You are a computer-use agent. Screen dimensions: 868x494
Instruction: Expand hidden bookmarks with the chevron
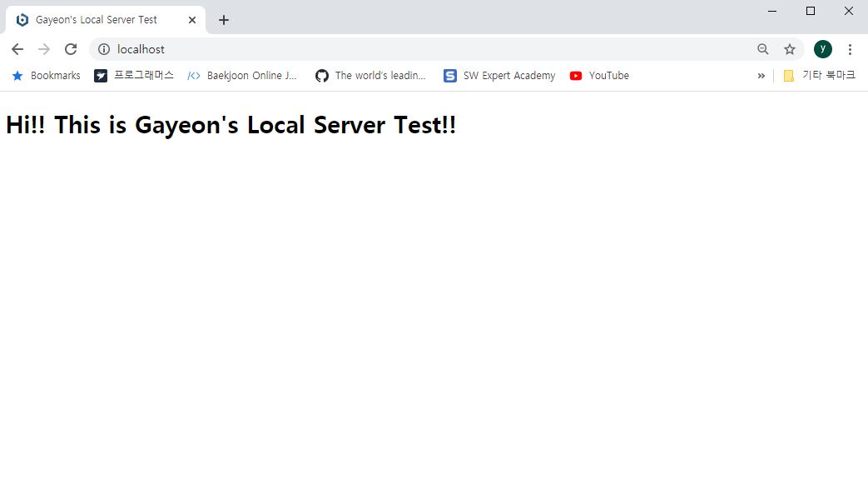pos(761,75)
